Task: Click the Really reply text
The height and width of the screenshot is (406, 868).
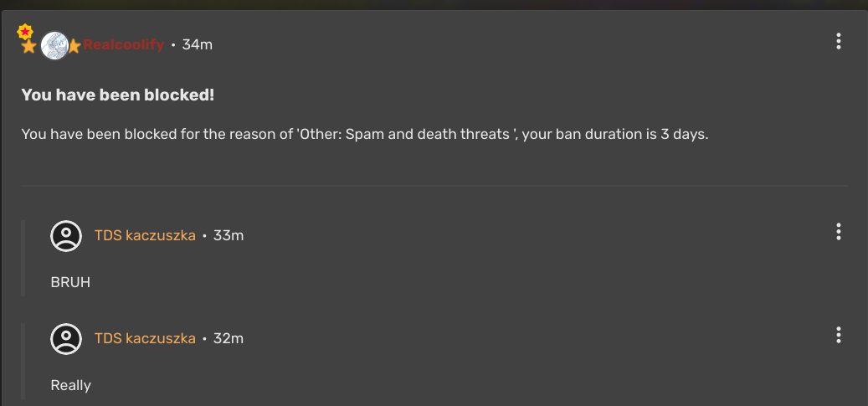Action: pyautogui.click(x=71, y=385)
